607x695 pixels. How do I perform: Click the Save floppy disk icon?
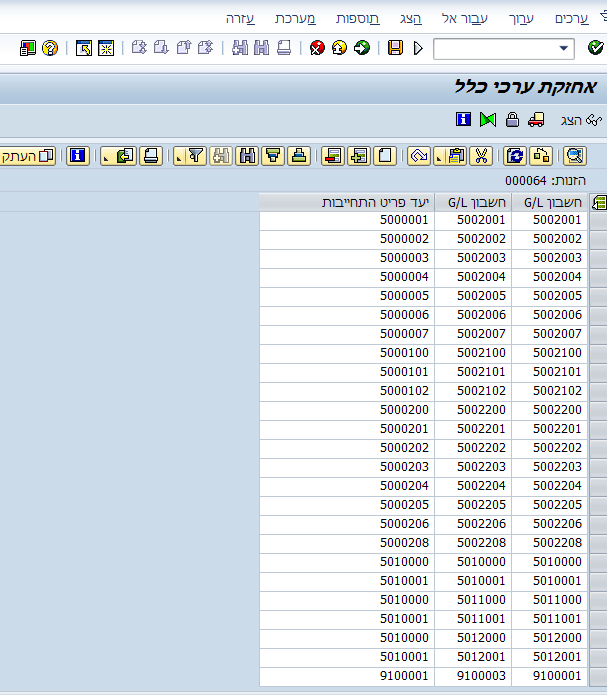(x=395, y=48)
